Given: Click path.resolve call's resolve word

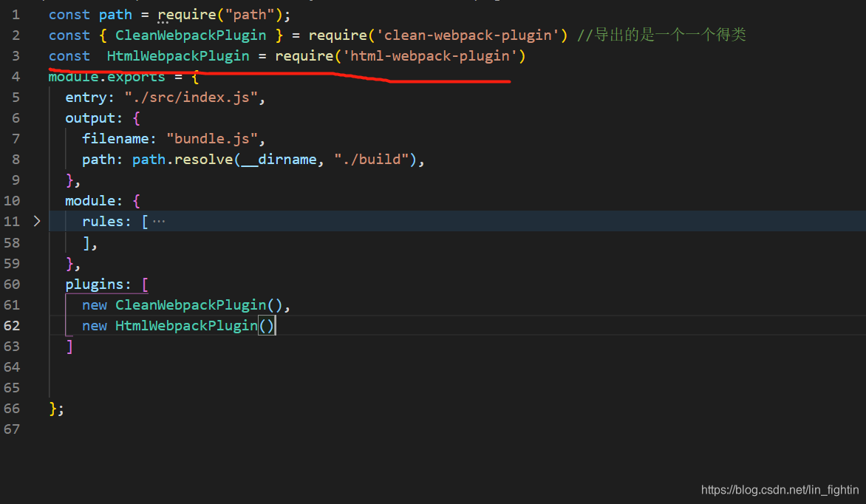Looking at the screenshot, I should 203,160.
